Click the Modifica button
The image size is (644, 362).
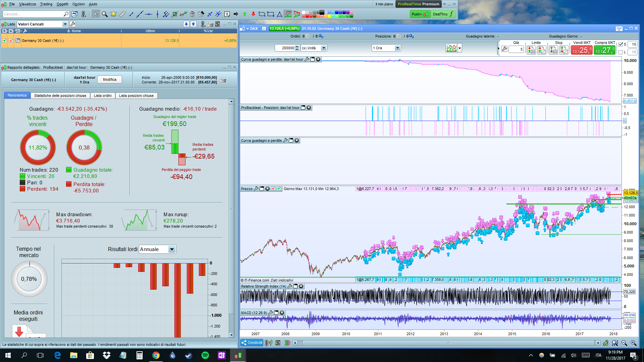[110, 79]
